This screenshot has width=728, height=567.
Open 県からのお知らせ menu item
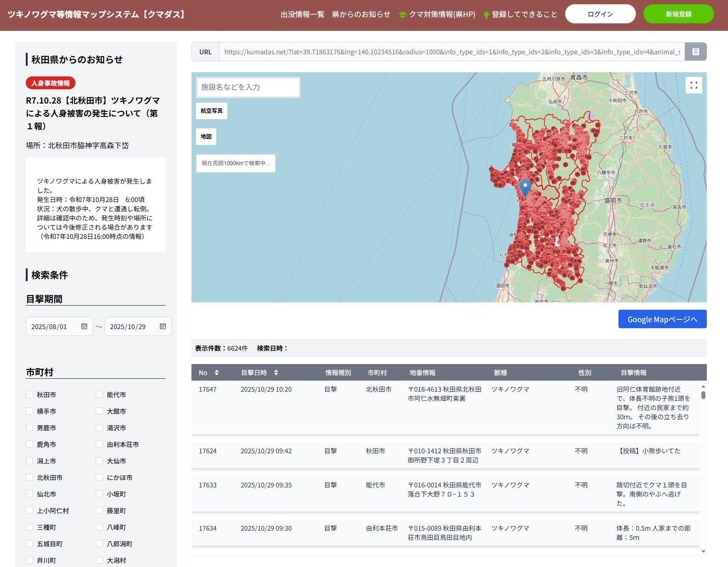(361, 14)
